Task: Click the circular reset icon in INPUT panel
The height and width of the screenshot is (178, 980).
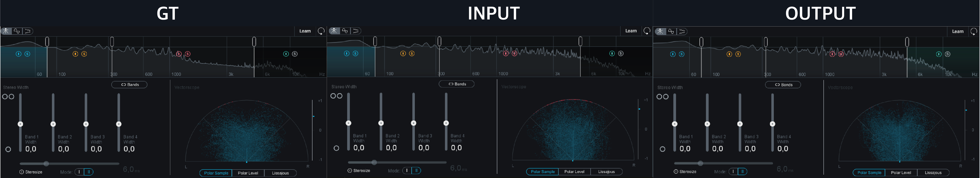Action: click(x=647, y=31)
